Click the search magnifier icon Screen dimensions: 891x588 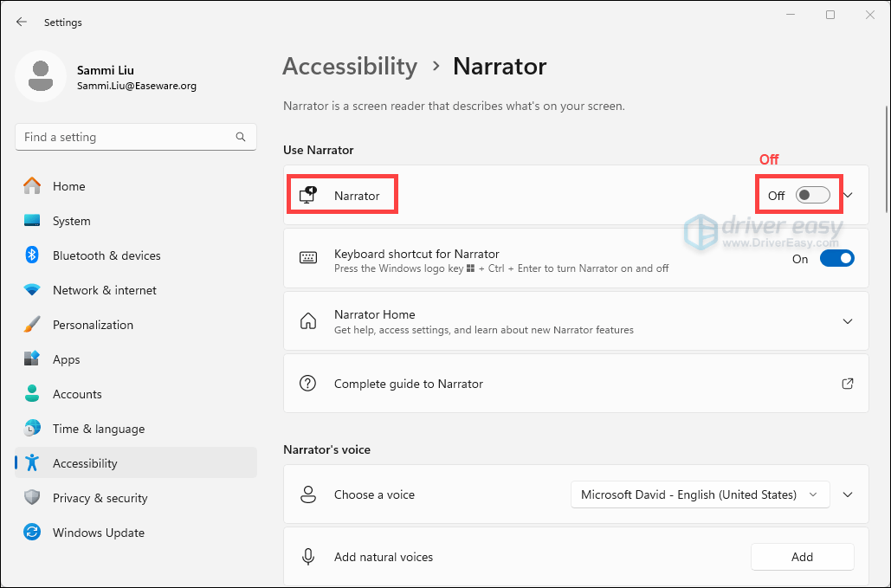pyautogui.click(x=241, y=137)
